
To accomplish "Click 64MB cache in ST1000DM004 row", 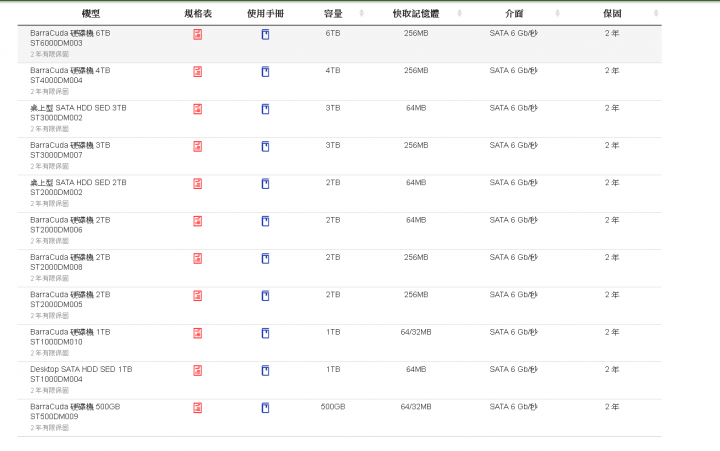I will point(416,369).
